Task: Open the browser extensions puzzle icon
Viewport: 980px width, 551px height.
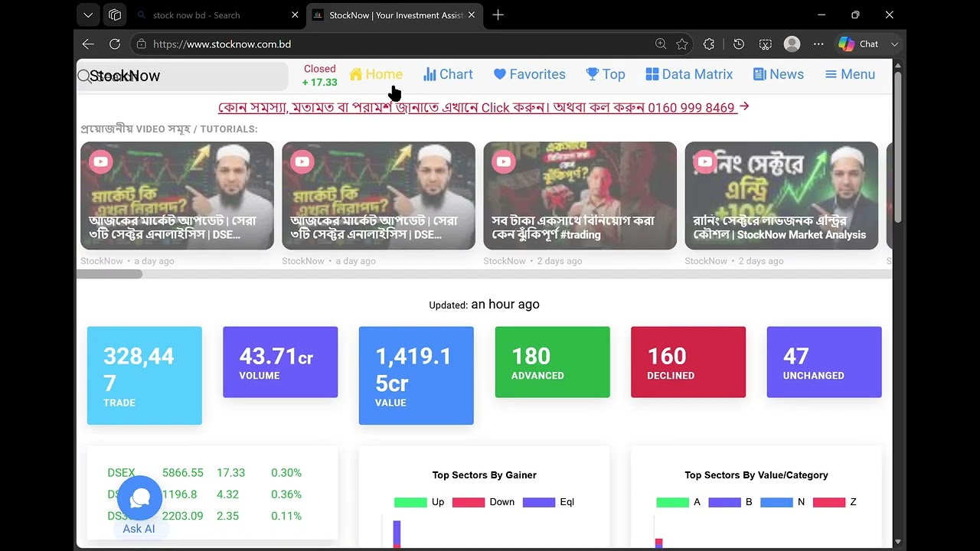Action: tap(709, 44)
